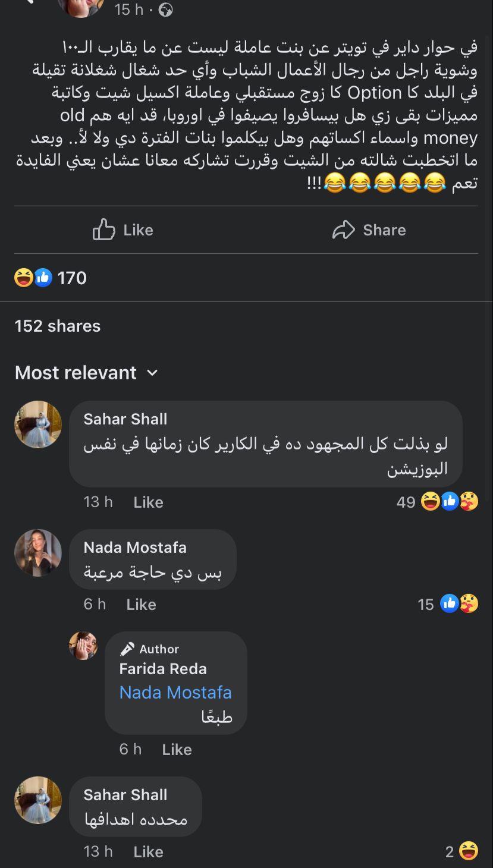
Task: Open the 152 shares list
Action: tap(58, 326)
